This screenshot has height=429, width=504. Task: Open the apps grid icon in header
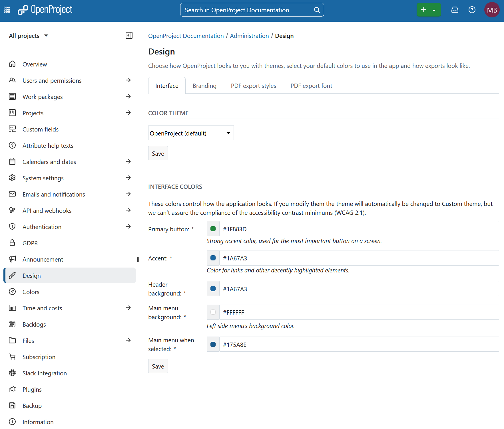click(x=7, y=9)
